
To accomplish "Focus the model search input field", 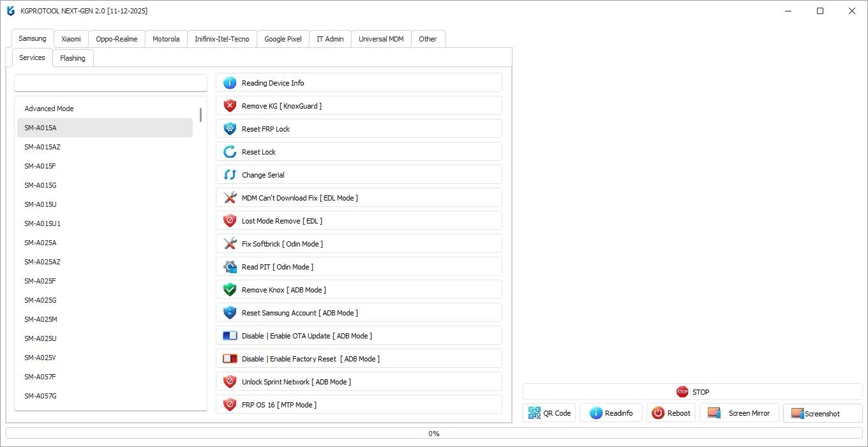I will [x=111, y=83].
